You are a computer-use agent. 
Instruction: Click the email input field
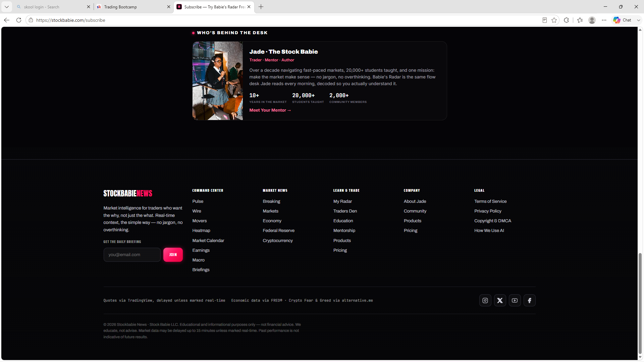[132, 255]
